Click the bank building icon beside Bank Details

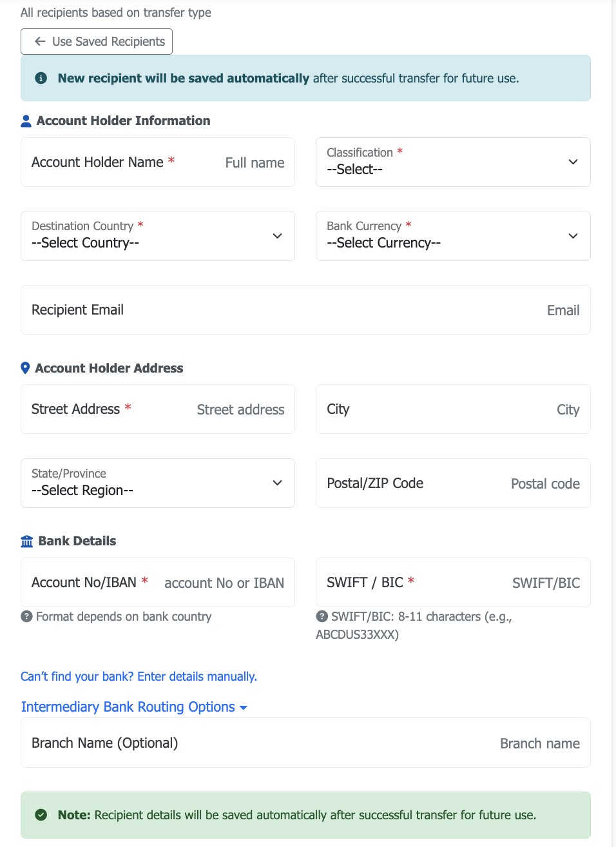click(27, 541)
